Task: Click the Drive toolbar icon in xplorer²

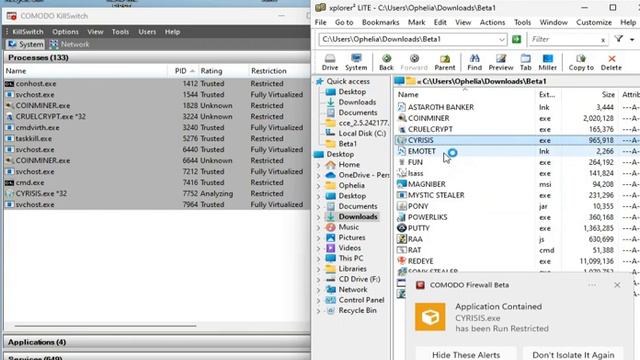Action: pyautogui.click(x=330, y=62)
